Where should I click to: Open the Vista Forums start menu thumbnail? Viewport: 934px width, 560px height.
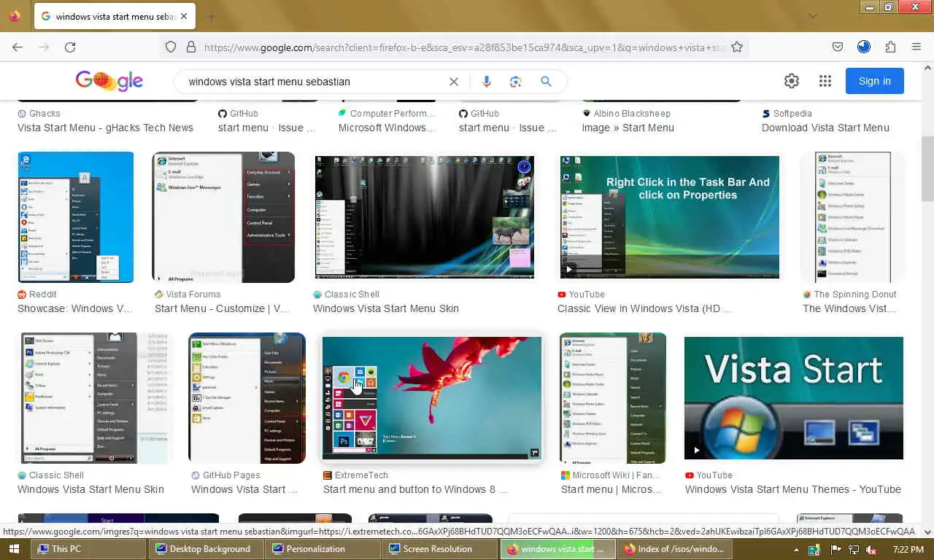point(223,217)
